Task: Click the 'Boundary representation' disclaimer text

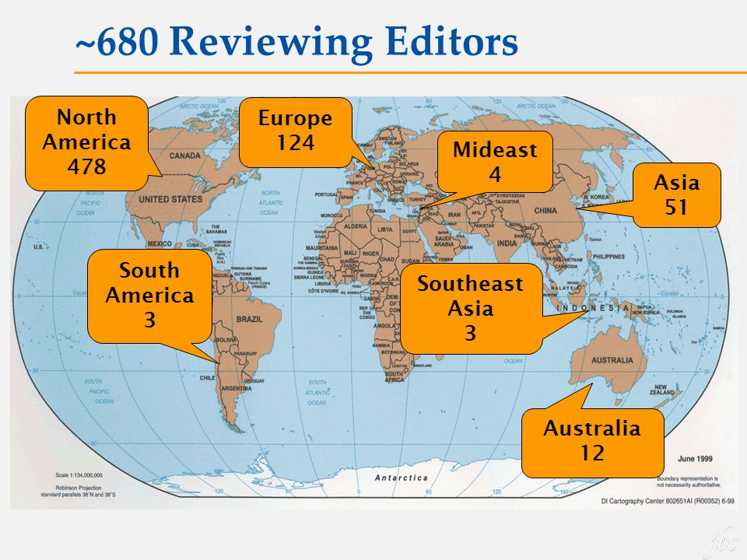Action: (x=689, y=481)
